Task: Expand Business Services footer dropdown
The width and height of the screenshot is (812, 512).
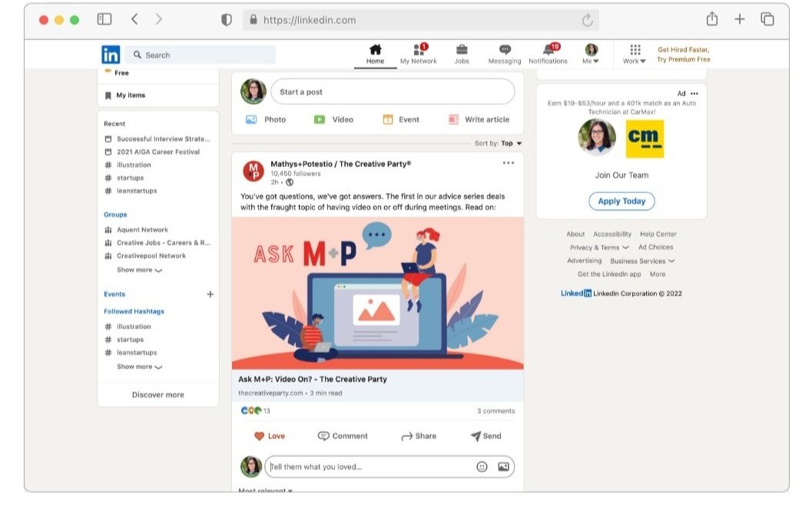Action: click(642, 261)
